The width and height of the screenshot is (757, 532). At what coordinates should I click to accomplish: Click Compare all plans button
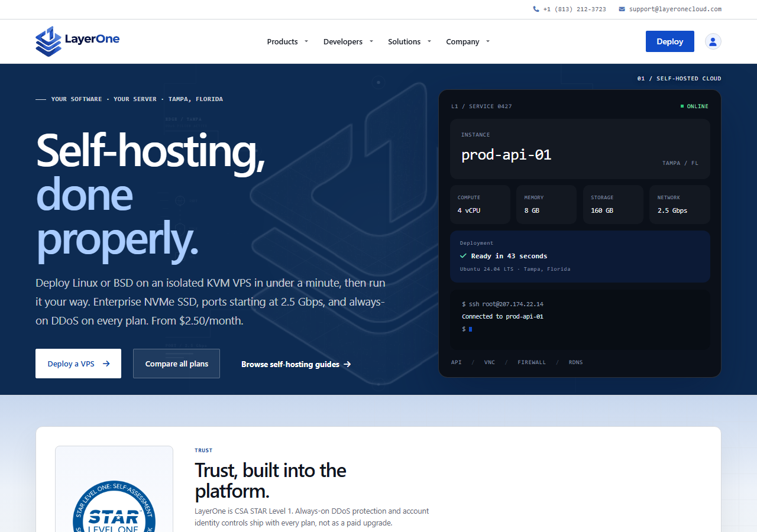click(x=176, y=364)
